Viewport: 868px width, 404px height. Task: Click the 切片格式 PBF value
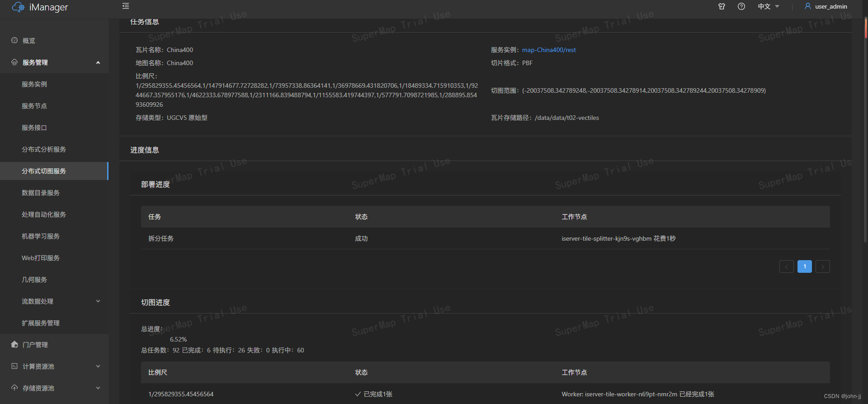(x=527, y=63)
